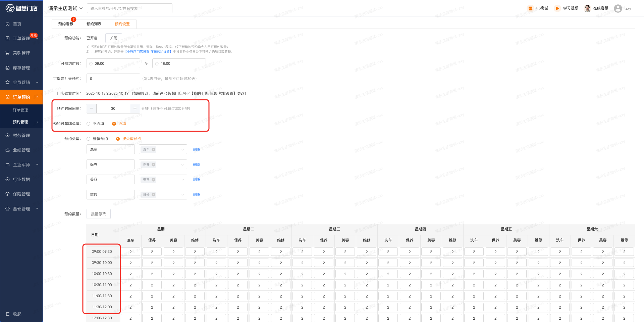
Task: Click the 批量修改 button
Action: [98, 214]
